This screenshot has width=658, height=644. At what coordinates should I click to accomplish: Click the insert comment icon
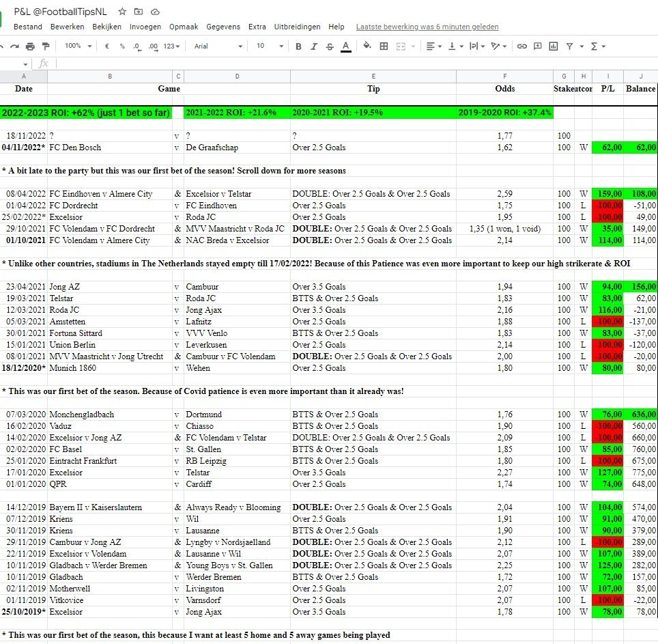(538, 46)
